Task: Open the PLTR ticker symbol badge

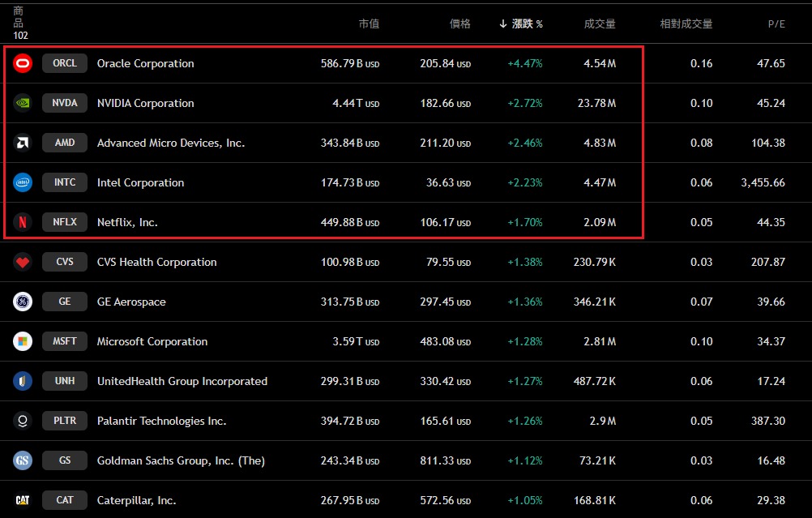Action: [65, 421]
